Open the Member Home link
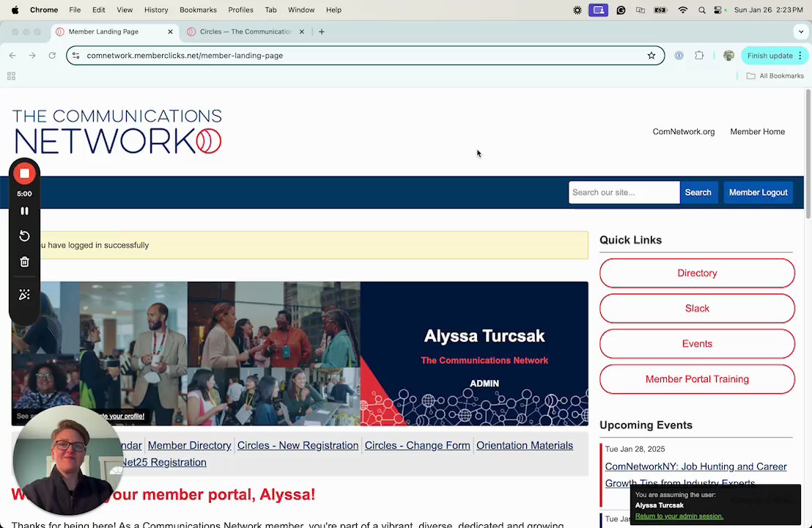The width and height of the screenshot is (812, 528). 757,131
